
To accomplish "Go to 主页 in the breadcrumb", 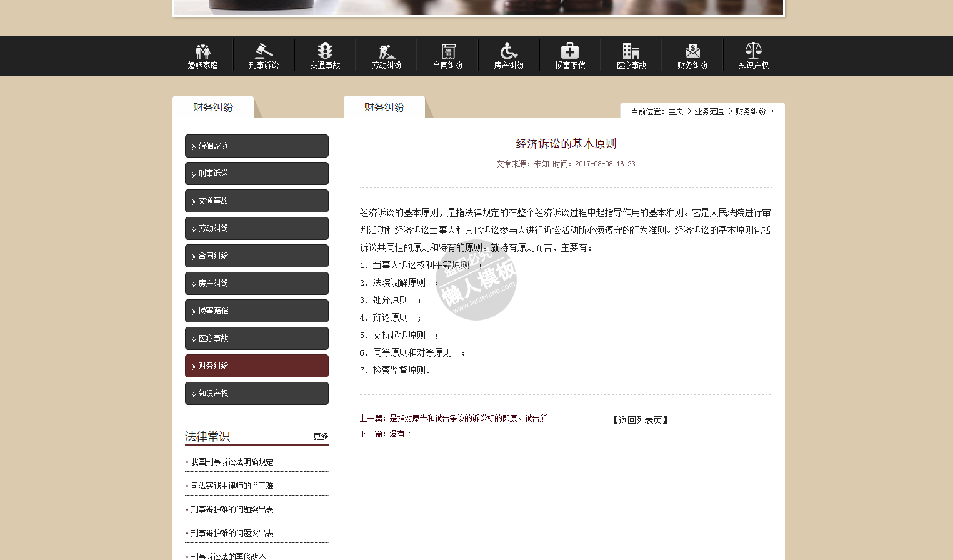I will (676, 112).
